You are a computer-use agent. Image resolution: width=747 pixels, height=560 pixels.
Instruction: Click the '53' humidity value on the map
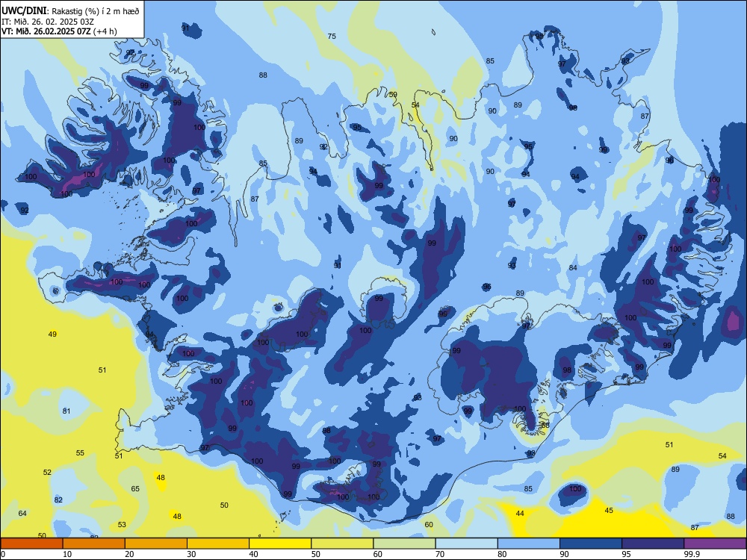122,525
